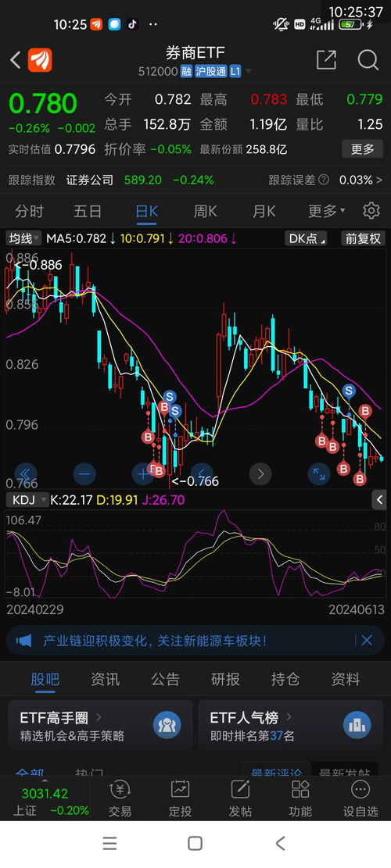Dismiss the 新能源车板块 banner
The image size is (391, 868).
(x=367, y=641)
